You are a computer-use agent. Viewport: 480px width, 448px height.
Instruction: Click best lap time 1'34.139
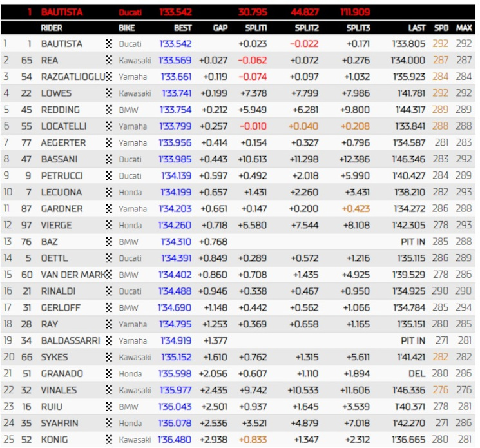pos(177,176)
